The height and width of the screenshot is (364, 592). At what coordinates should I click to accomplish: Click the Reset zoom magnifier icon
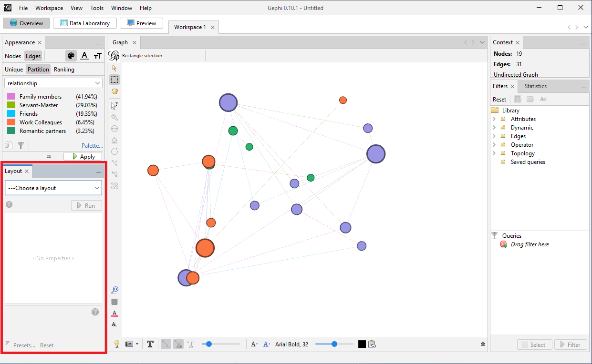click(114, 290)
